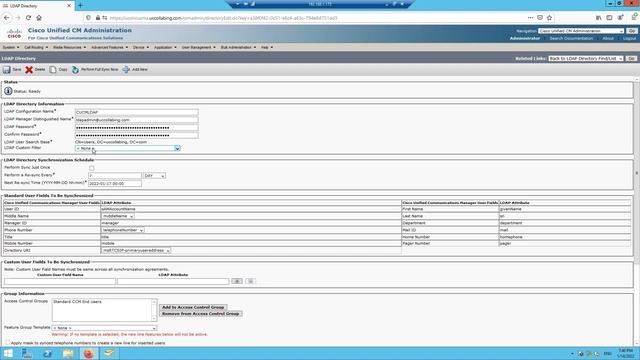The width and height of the screenshot is (640, 360).
Task: Click the browser home icon
Action: [39, 18]
